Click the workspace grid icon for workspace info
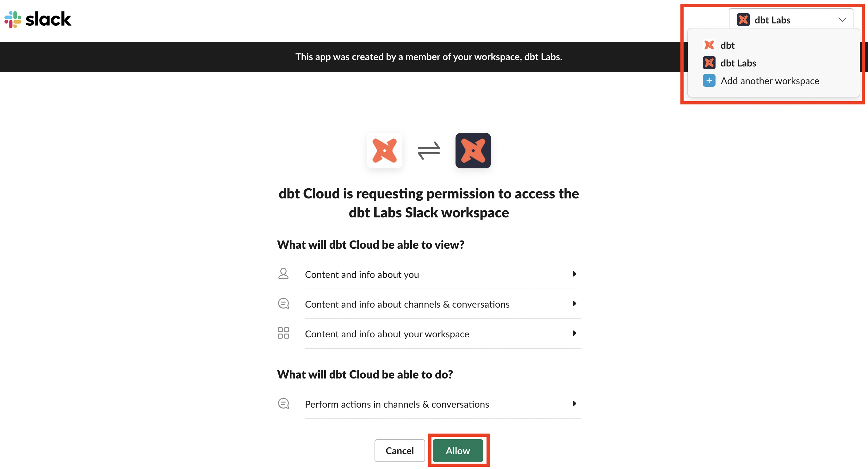 coord(283,333)
